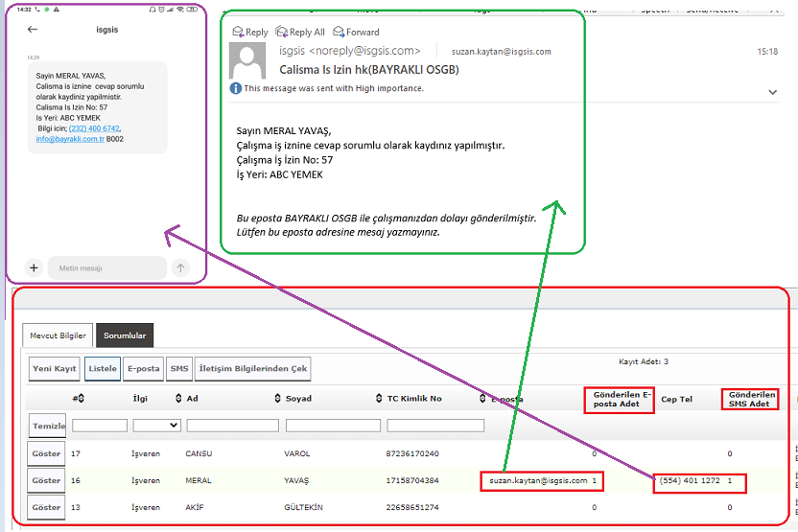
Task: Sort by the # column arrows
Action: (x=81, y=399)
